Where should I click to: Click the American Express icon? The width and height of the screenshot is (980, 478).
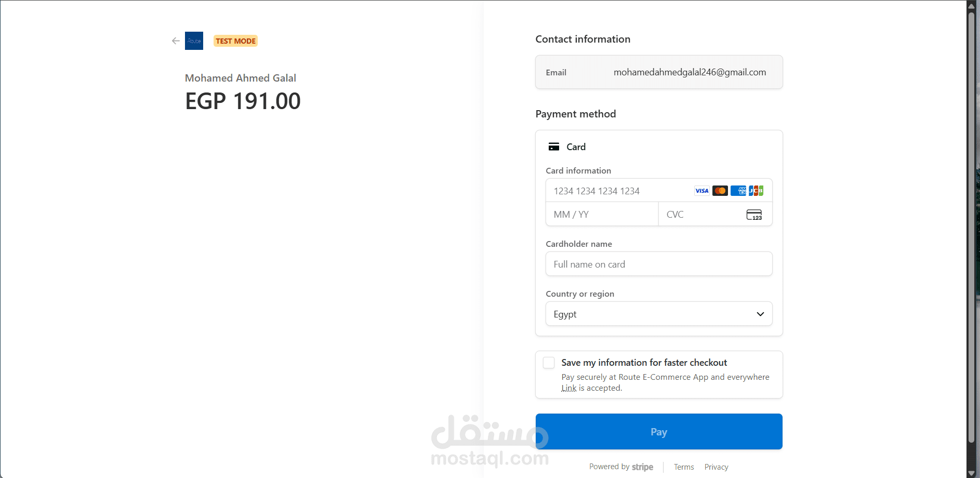(738, 191)
